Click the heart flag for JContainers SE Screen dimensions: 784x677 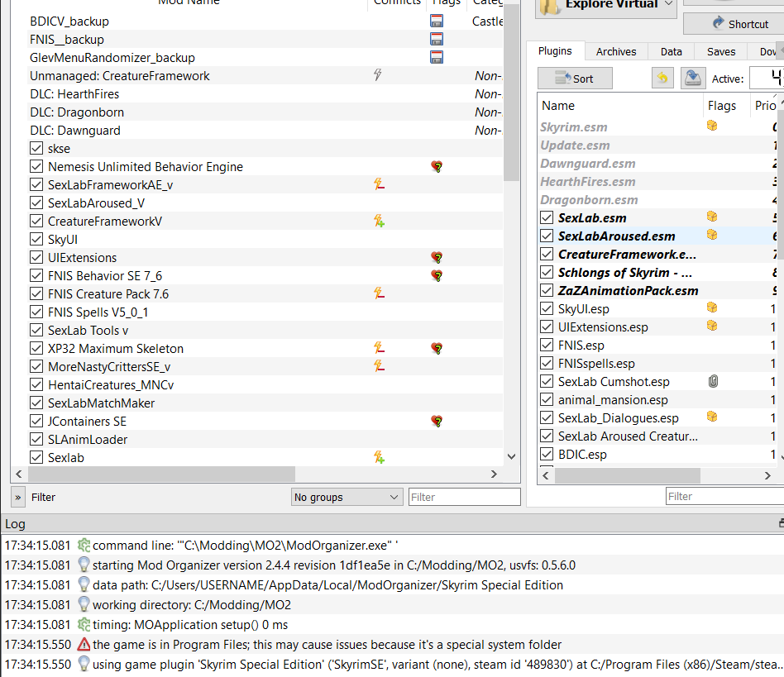[437, 422]
